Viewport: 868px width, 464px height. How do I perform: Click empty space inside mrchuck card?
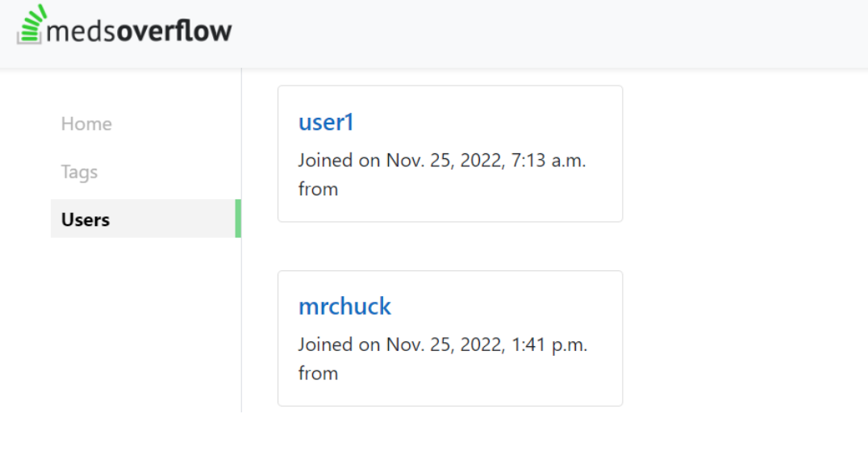[x=499, y=306]
